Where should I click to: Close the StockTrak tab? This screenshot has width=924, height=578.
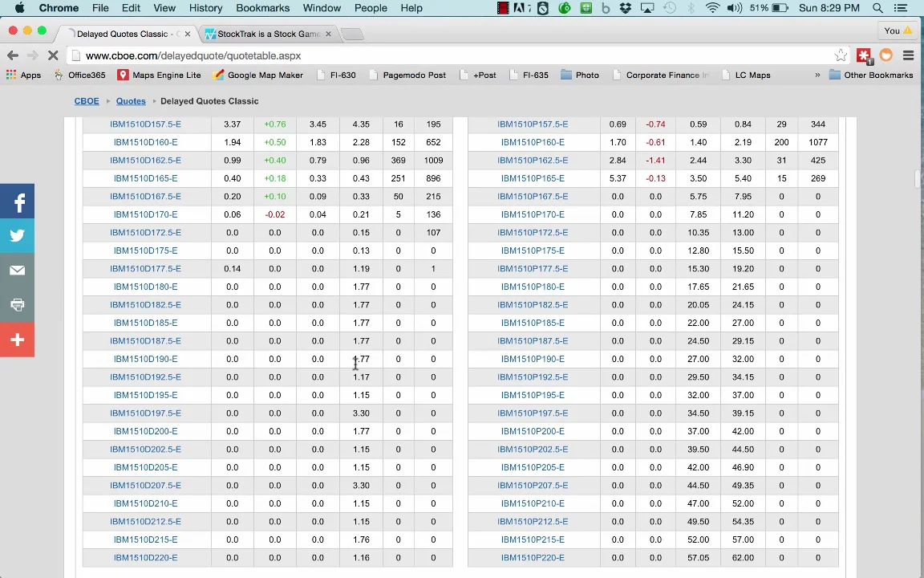(328, 34)
